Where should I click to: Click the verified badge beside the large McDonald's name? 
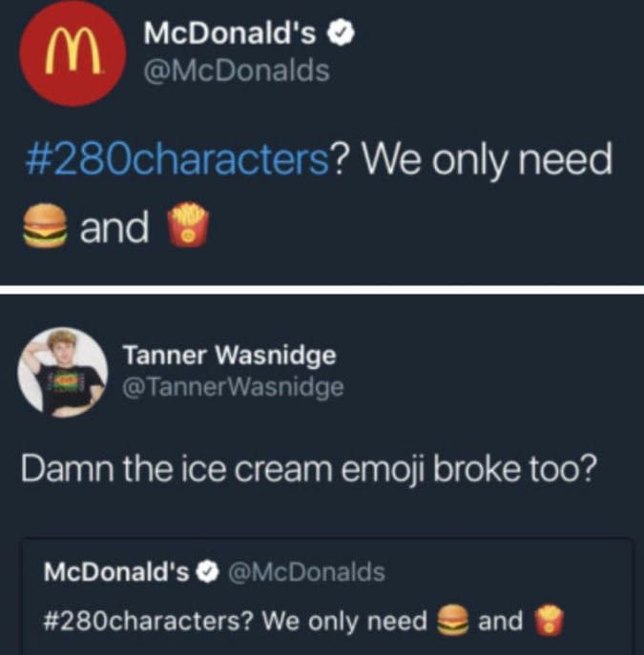[x=341, y=33]
